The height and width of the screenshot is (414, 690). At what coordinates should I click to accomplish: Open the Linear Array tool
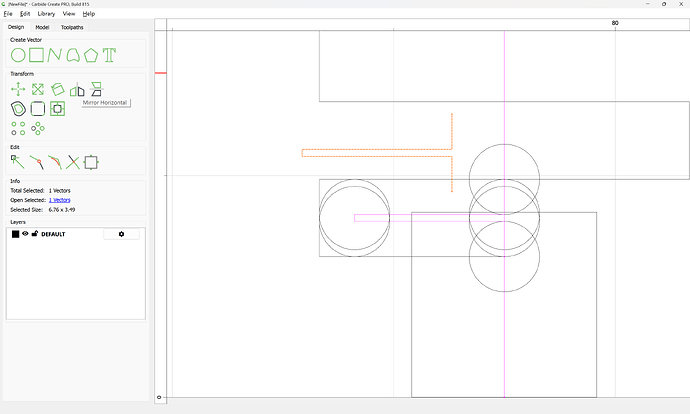(x=18, y=128)
